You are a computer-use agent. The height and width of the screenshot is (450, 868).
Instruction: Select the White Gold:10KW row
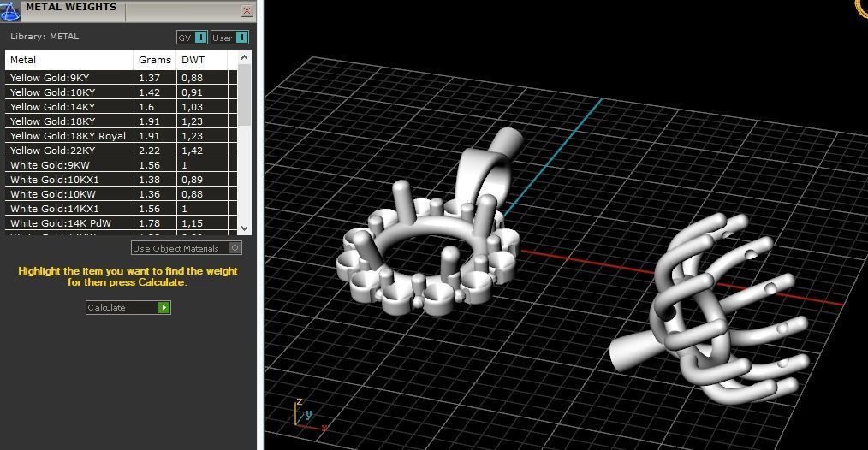(122, 193)
